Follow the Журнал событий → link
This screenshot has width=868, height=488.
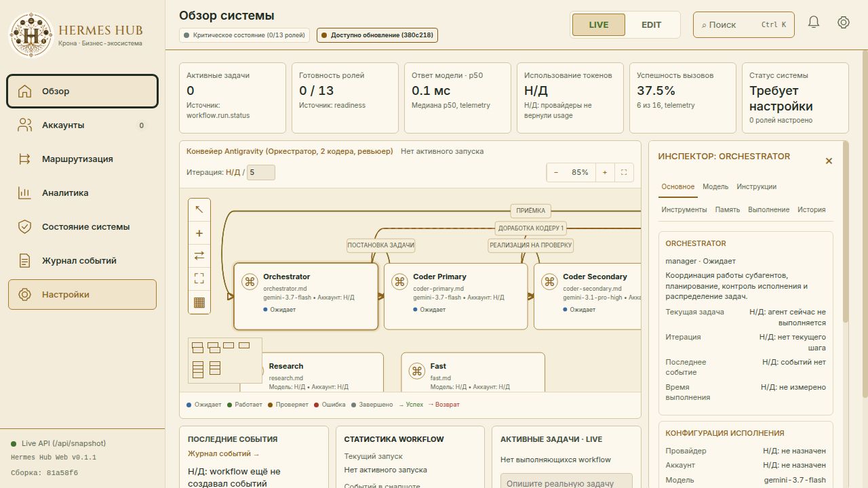pyautogui.click(x=224, y=453)
